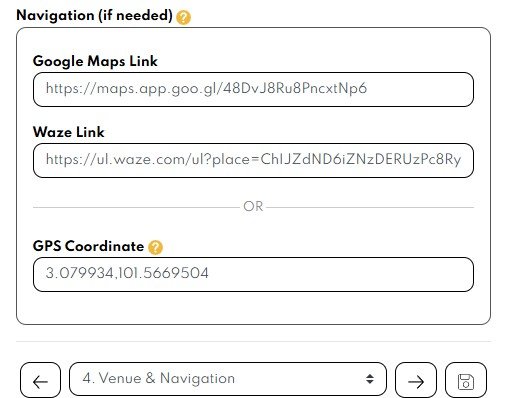Image resolution: width=506 pixels, height=398 pixels.
Task: Open the 4. Venue & Navigation dropdown
Action: tap(228, 379)
